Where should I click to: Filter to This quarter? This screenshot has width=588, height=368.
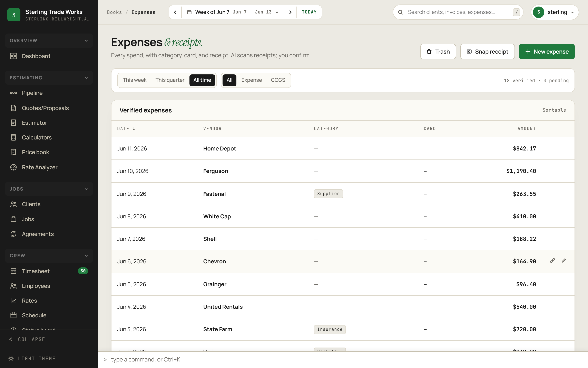point(170,80)
